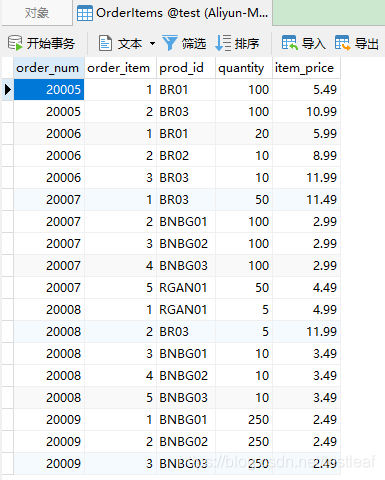Click item_price cell 10.99
Image resolution: width=385 pixels, height=480 pixels.
click(x=307, y=112)
